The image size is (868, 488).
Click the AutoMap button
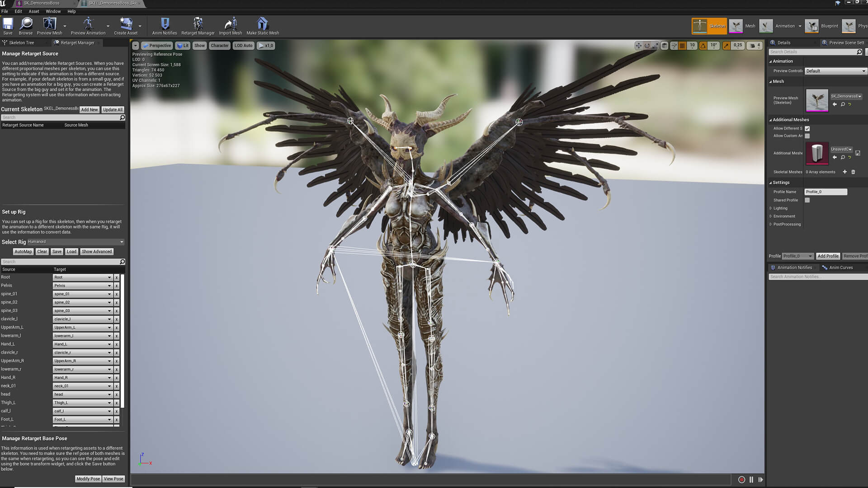(x=23, y=252)
